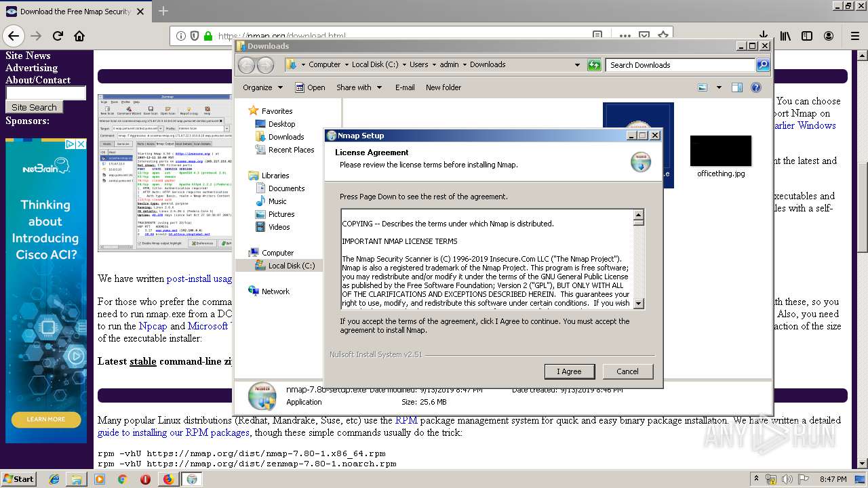Expand the admin breadcrumb arrow
Screen dimensions: 868x488
pyautogui.click(x=465, y=65)
